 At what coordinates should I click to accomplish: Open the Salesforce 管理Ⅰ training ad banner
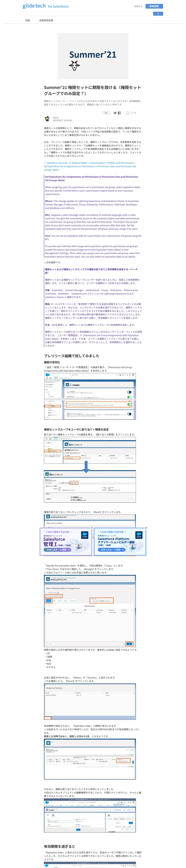(66, 542)
